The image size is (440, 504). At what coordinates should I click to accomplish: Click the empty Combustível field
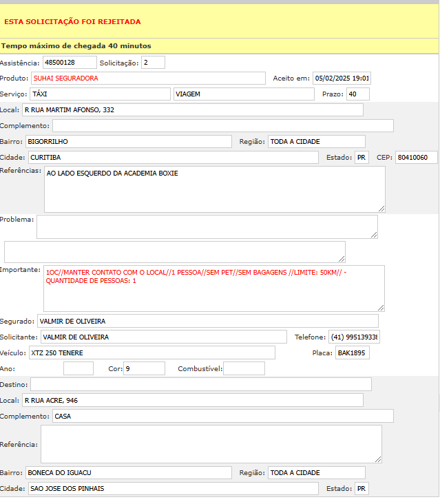[x=244, y=368]
